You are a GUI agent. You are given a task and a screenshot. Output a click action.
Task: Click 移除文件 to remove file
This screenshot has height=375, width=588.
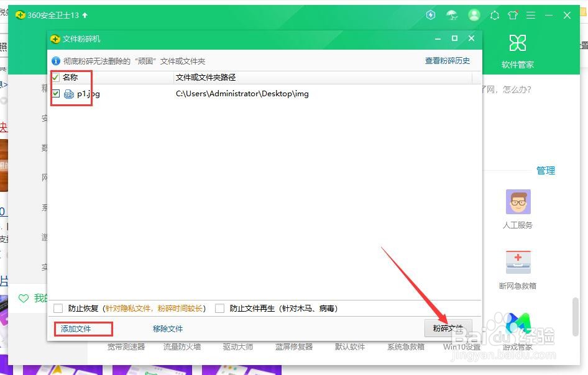click(x=168, y=329)
